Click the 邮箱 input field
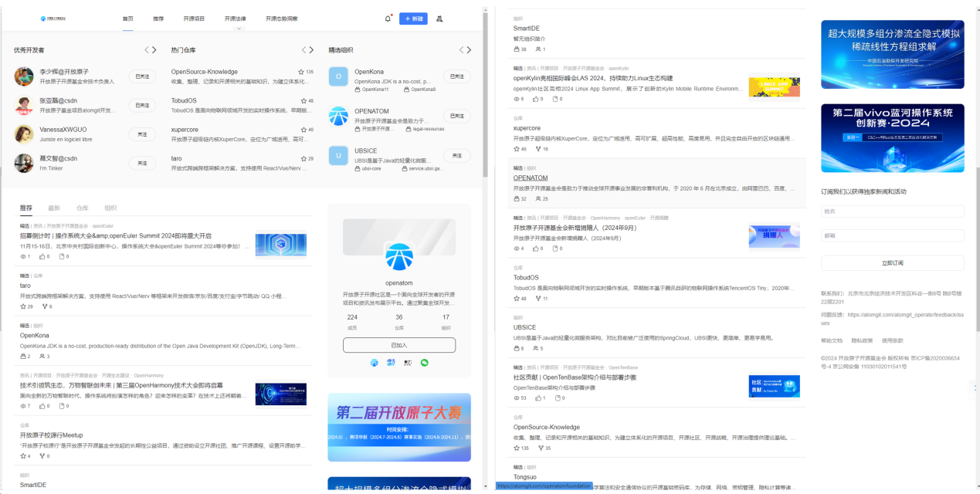980x494 pixels. coord(892,235)
